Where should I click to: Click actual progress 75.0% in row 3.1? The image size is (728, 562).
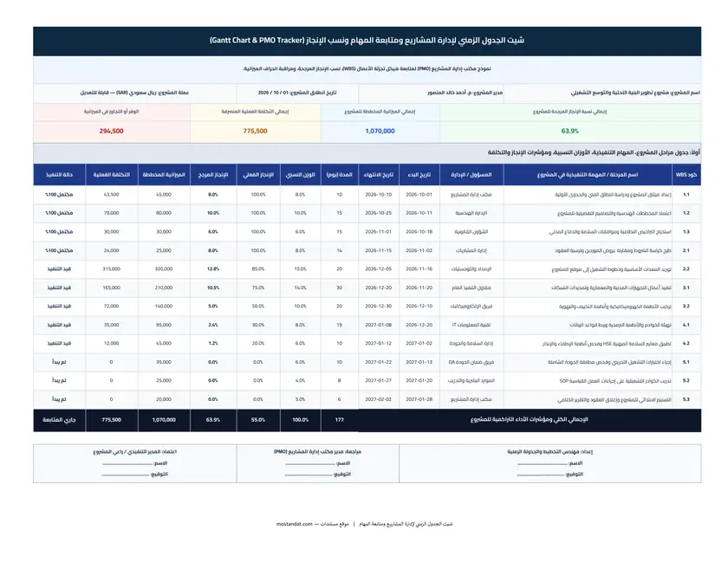click(x=258, y=287)
